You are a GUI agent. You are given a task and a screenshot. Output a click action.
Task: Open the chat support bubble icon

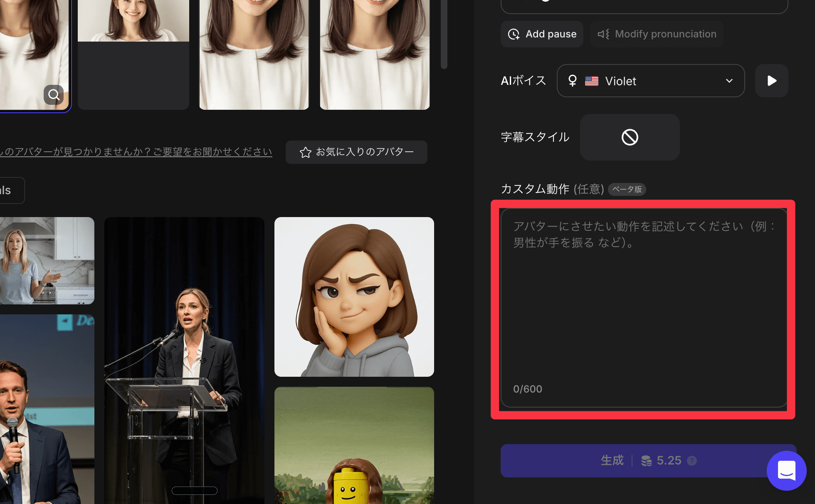787,471
